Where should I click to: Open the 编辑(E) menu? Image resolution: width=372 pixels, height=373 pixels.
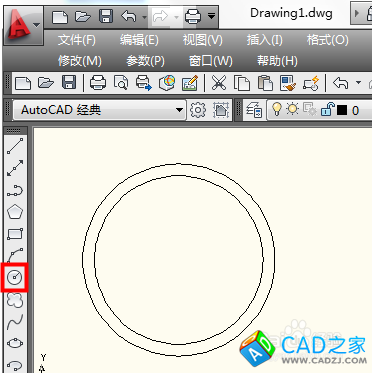(x=139, y=40)
